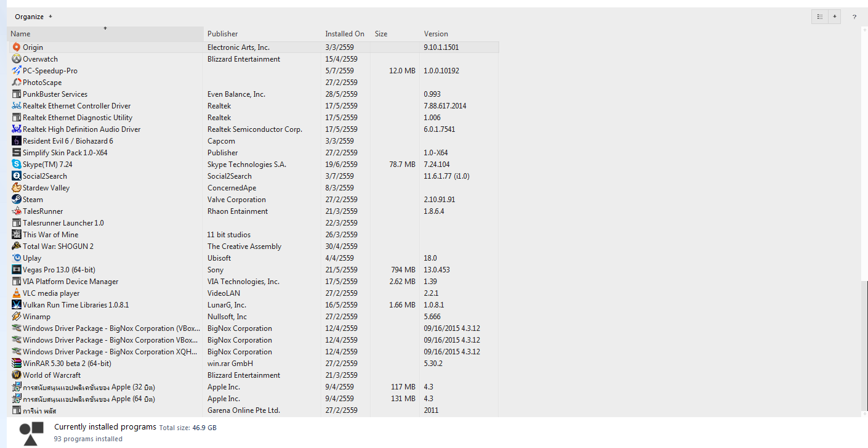
Task: Click the Steam program icon
Action: click(17, 200)
